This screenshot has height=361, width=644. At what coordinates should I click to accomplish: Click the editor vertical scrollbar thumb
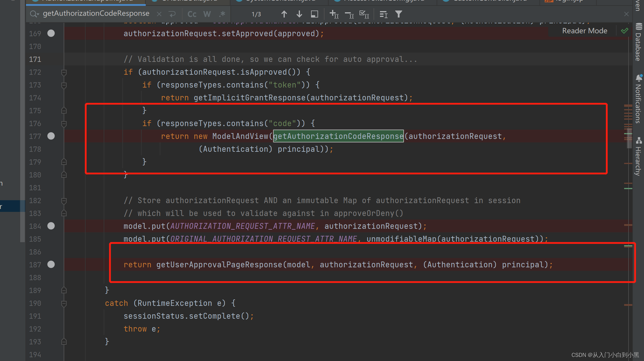(x=629, y=138)
